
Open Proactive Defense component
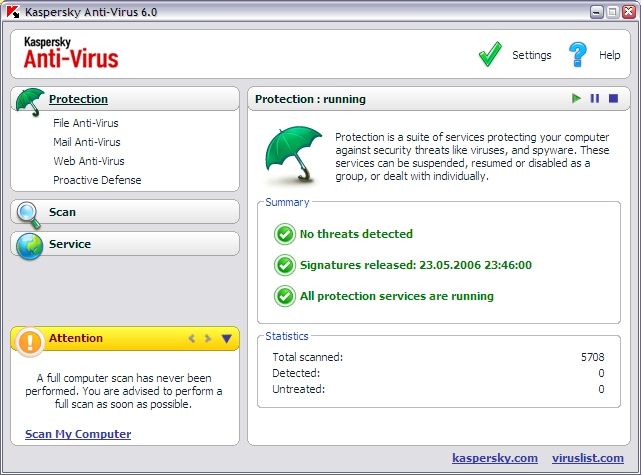(x=97, y=180)
